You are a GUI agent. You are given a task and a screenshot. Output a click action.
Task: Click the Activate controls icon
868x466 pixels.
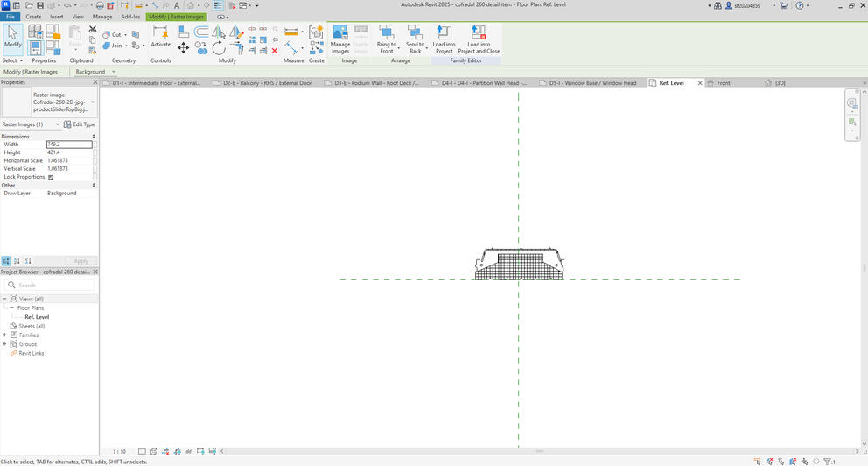161,37
